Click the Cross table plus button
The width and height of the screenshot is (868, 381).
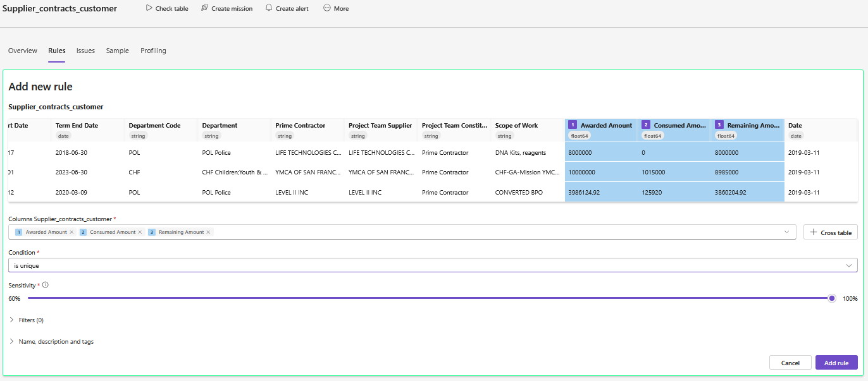[x=830, y=233]
